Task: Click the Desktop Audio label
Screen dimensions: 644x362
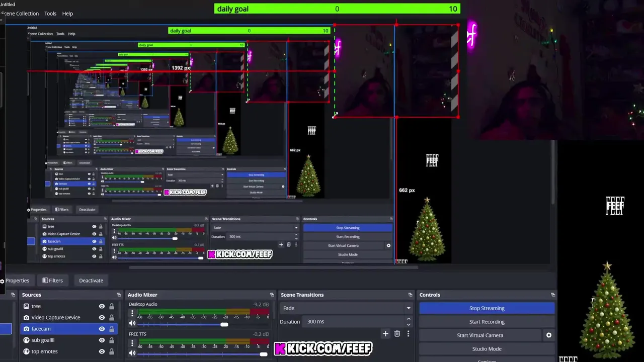Action: point(143,304)
